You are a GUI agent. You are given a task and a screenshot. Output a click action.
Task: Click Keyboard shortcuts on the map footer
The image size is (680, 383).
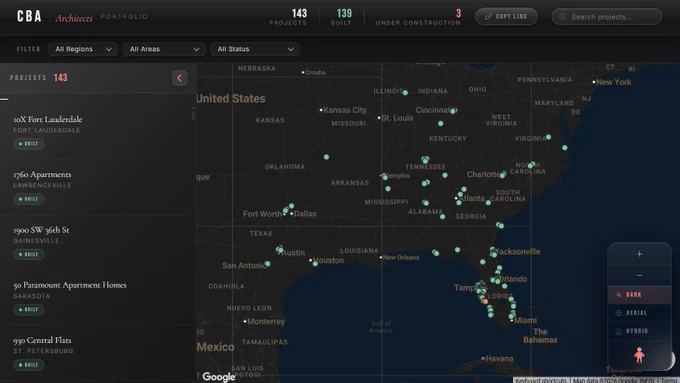point(541,380)
